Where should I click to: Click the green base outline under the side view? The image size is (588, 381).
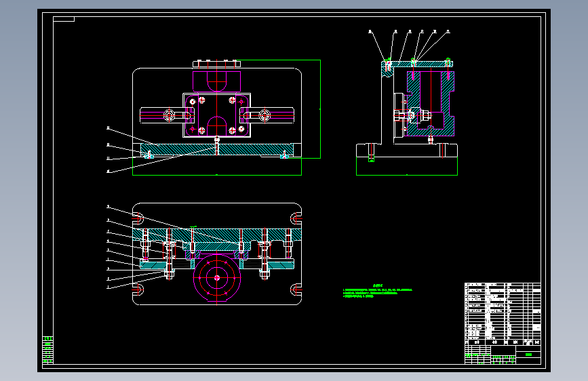pyautogui.click(x=407, y=166)
